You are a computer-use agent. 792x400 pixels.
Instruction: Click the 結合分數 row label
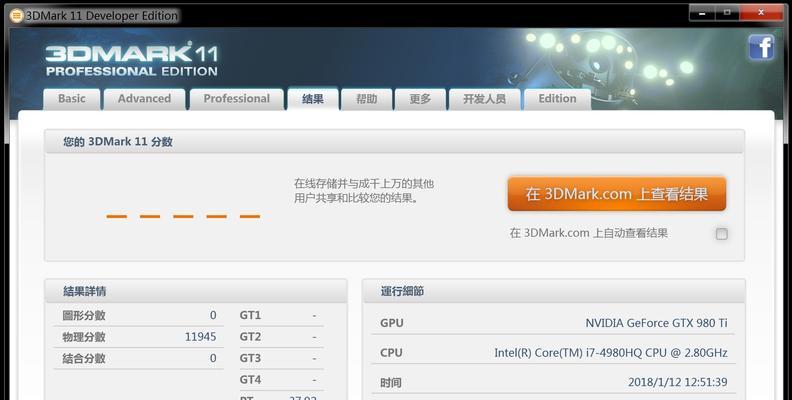84,359
